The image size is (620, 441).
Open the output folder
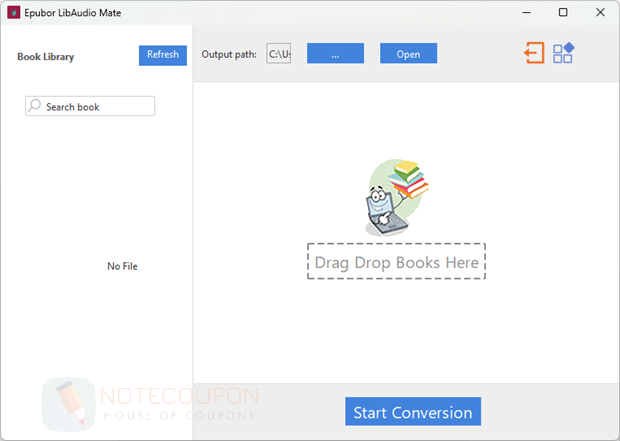click(x=408, y=53)
